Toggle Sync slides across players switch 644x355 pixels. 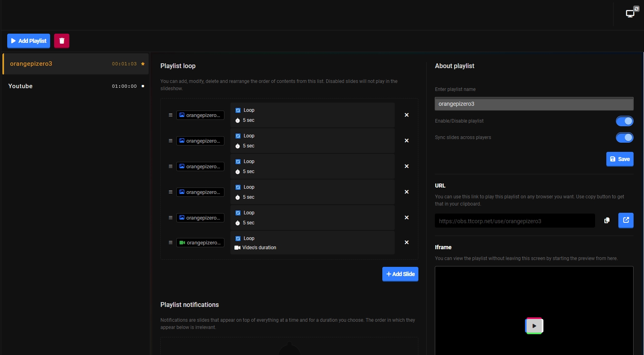click(x=624, y=137)
